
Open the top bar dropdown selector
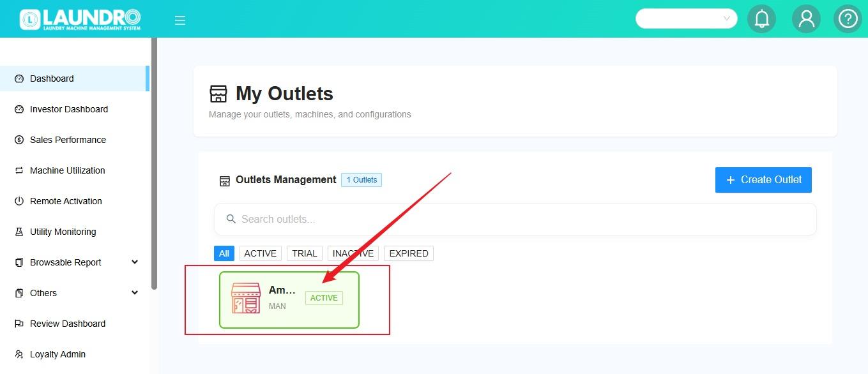coord(687,19)
